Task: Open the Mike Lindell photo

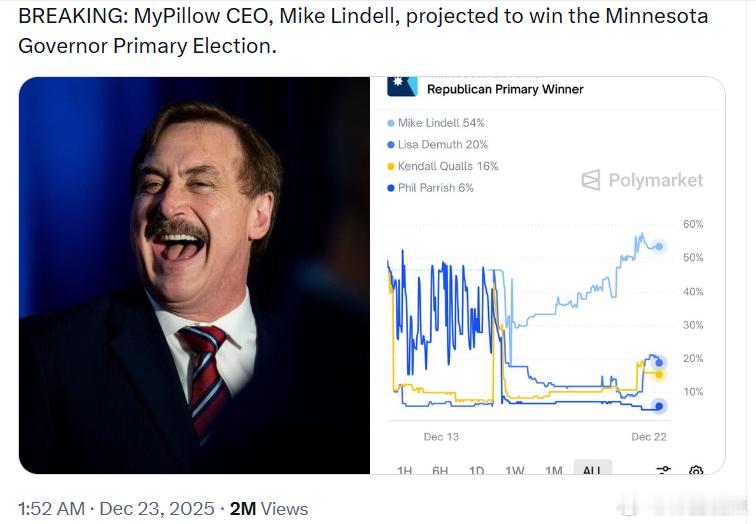Action: pos(194,275)
